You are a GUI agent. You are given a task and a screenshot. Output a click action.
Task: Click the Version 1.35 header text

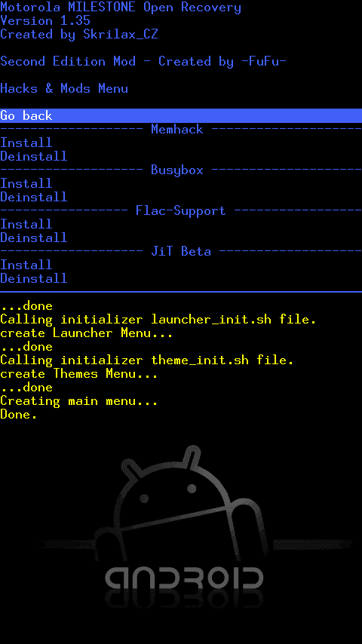45,20
